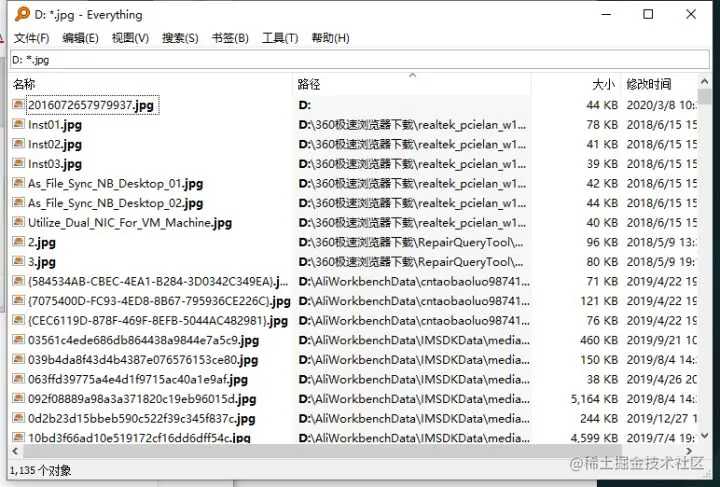Click icon beside 03561c4ede686db file
Viewport: 720px width, 487px height.
click(18, 340)
